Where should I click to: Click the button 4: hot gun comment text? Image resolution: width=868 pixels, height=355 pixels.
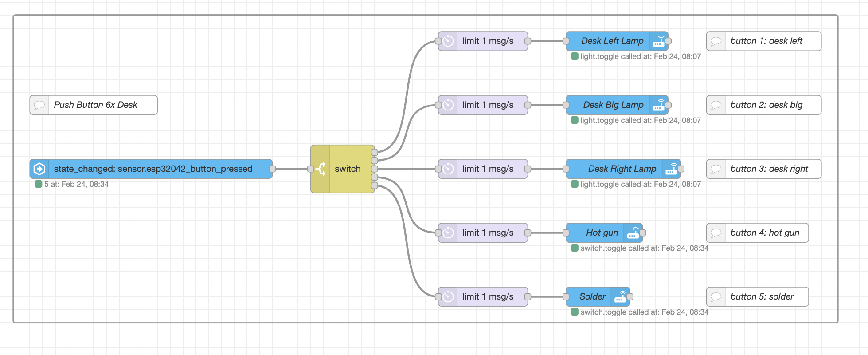pyautogui.click(x=765, y=233)
